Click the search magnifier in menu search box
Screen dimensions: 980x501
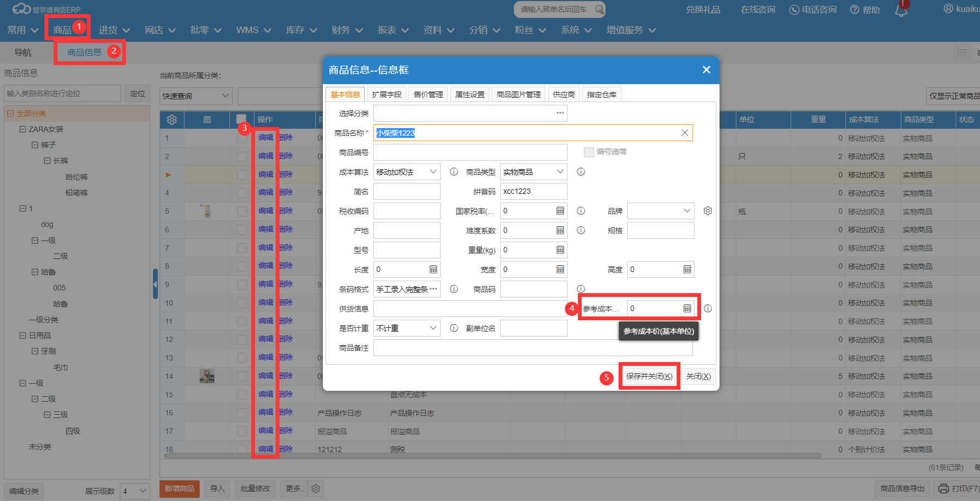(x=599, y=9)
